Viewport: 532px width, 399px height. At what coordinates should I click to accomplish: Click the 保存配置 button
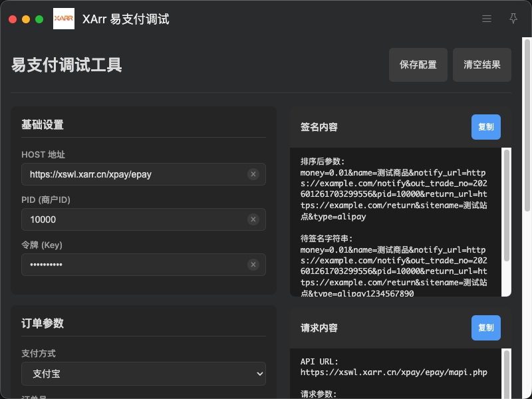418,65
